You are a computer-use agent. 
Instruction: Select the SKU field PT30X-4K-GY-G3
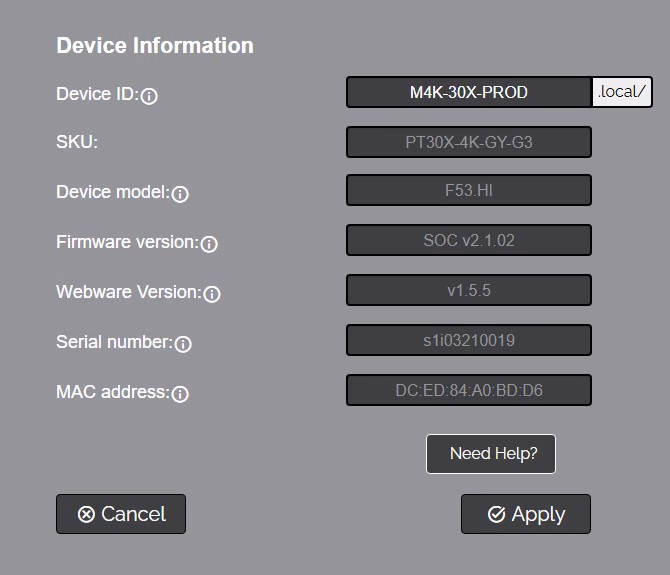[469, 142]
